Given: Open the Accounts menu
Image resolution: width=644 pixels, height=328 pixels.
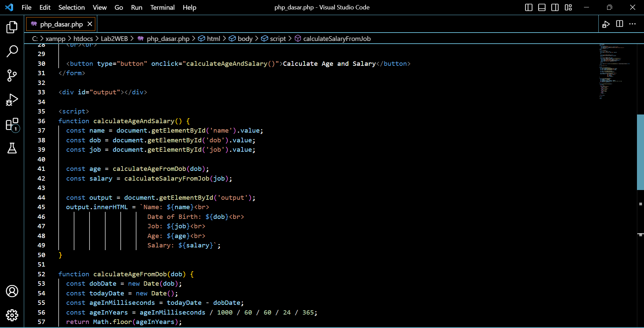Looking at the screenshot, I should [x=12, y=291].
